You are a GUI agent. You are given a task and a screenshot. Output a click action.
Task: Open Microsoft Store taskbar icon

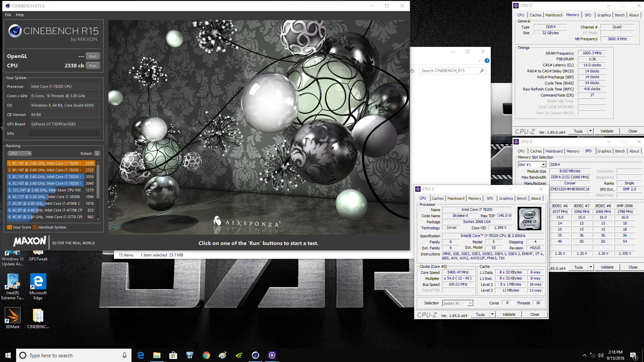click(x=173, y=355)
